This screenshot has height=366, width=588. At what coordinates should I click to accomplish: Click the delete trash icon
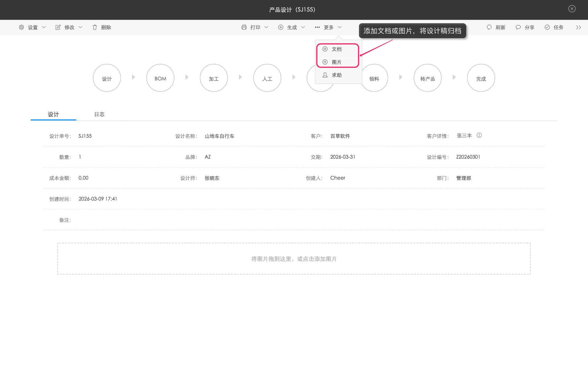click(95, 27)
